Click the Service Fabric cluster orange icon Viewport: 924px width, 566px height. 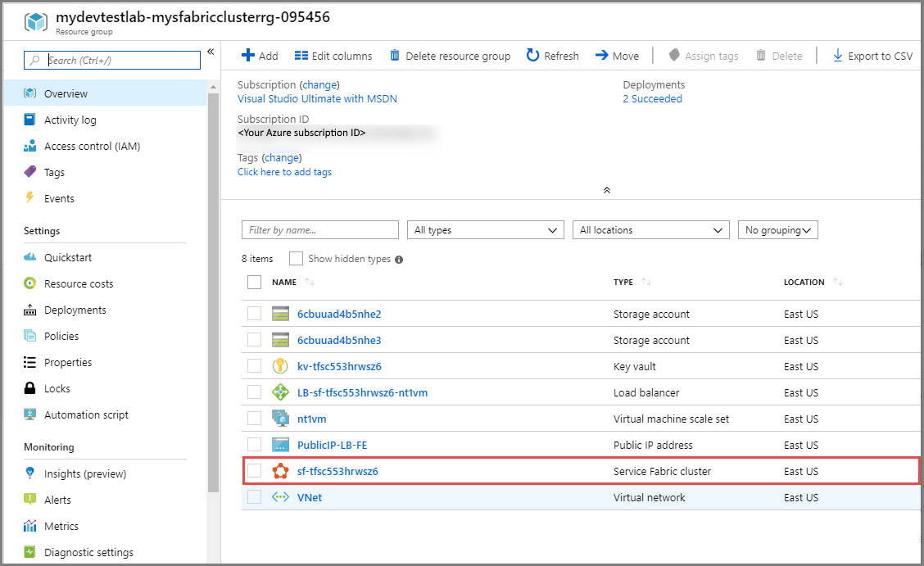(x=280, y=471)
